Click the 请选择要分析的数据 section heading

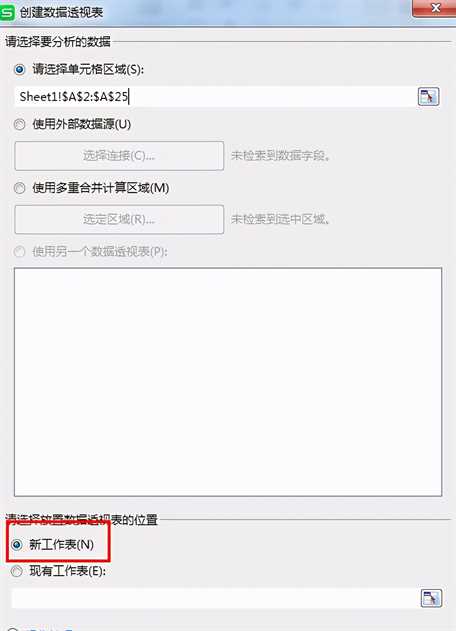(x=58, y=41)
